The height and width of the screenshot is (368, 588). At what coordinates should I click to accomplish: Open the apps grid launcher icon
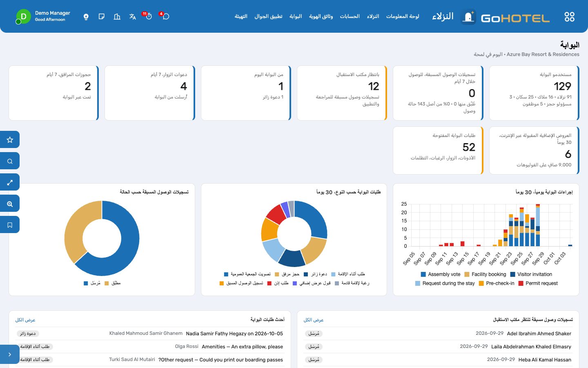569,16
